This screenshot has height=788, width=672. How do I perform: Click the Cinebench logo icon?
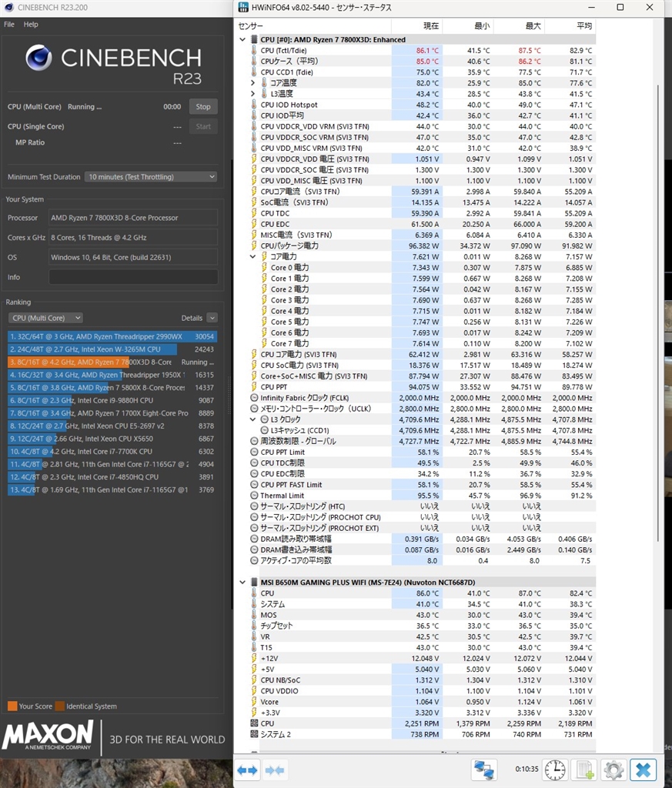coord(38,58)
